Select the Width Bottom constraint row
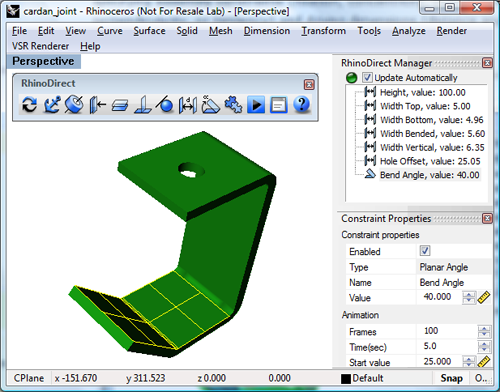Image resolution: width=500 pixels, height=392 pixels. tap(432, 120)
